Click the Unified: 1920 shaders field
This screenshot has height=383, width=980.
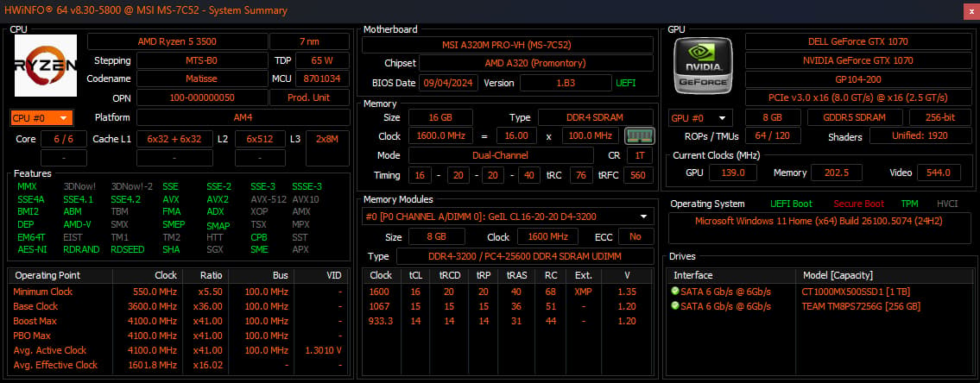click(920, 136)
